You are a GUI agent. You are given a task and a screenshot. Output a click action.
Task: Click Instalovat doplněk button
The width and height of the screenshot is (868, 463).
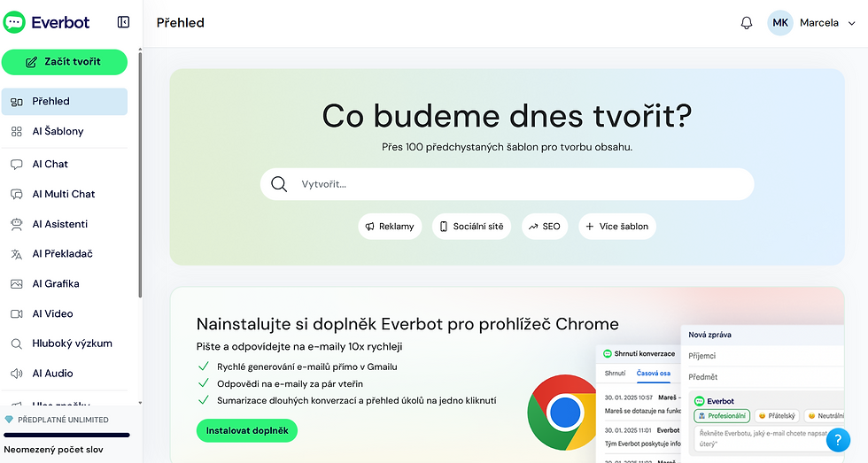[x=247, y=430]
